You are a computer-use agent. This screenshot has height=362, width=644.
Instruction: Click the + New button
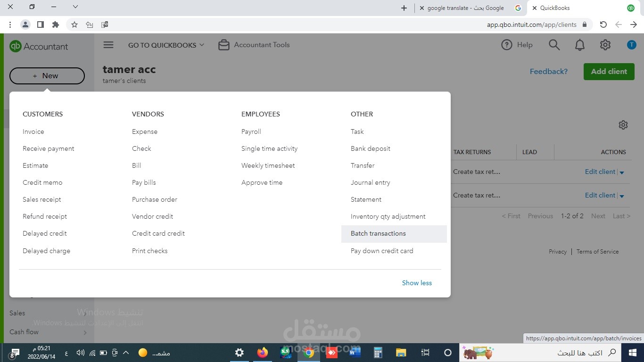(47, 76)
